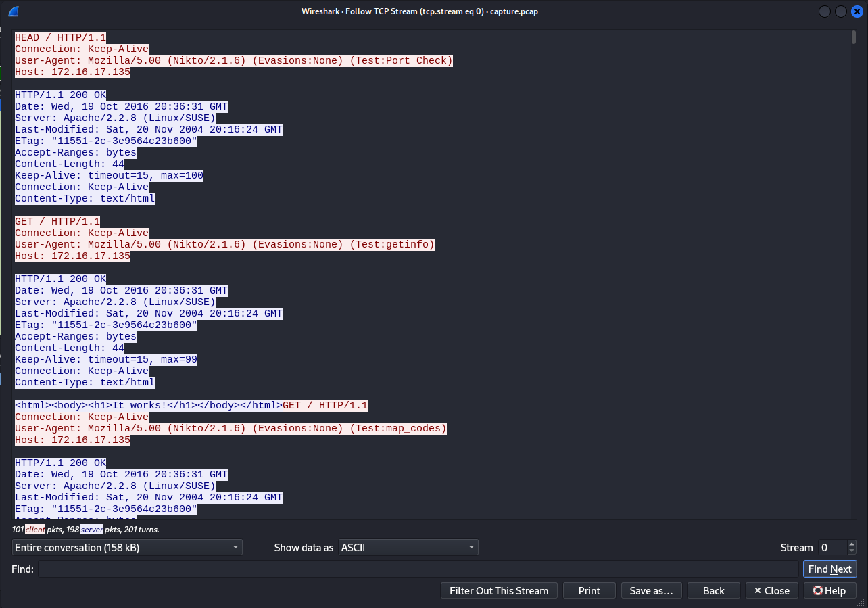Open the Show data as ASCII dropdown

click(408, 547)
